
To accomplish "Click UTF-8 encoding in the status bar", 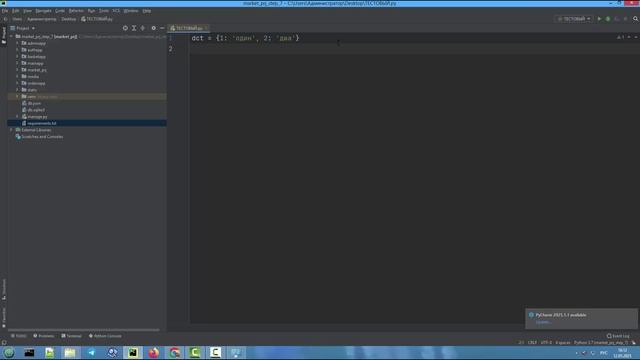I will pyautogui.click(x=546, y=343).
